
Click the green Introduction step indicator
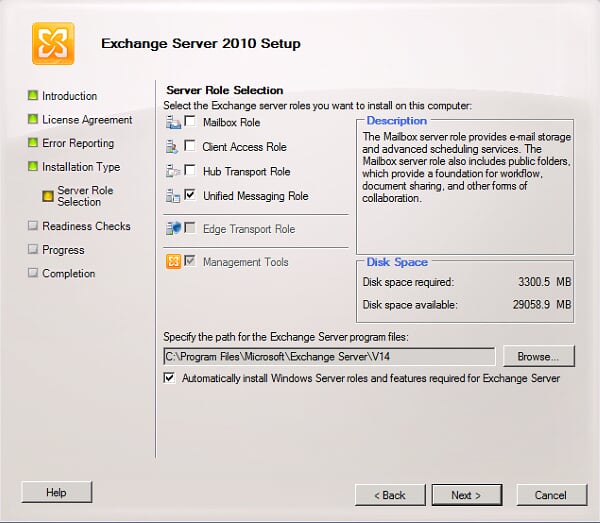click(33, 95)
